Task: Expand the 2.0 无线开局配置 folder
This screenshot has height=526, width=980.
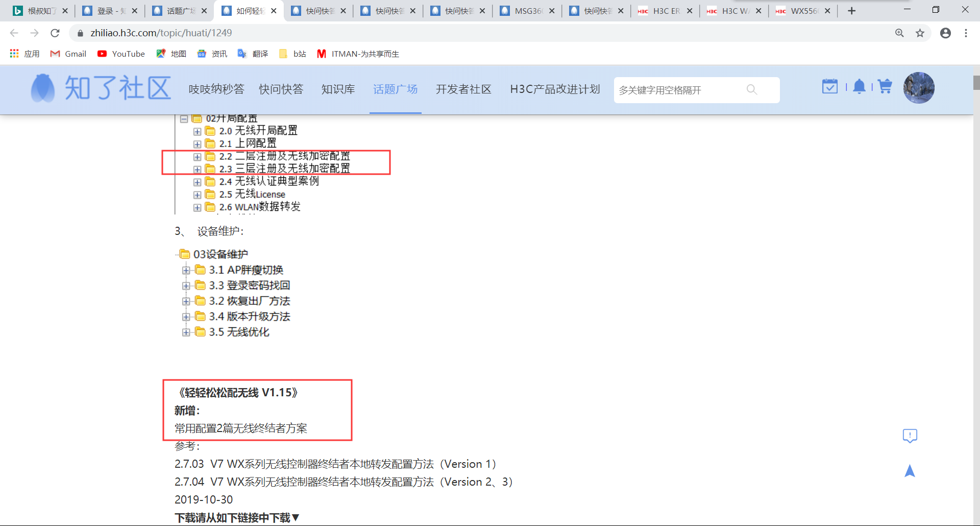Action: (x=197, y=132)
